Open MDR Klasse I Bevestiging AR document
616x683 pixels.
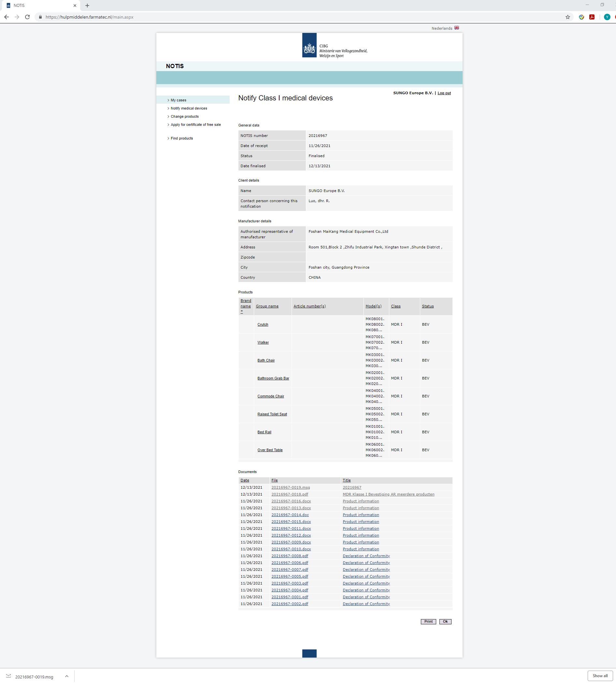389,494
